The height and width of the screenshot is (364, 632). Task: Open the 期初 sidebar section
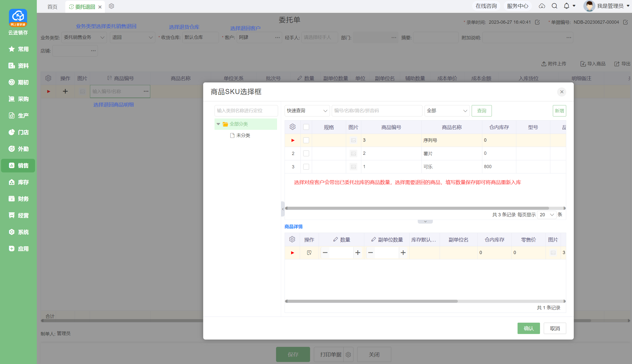[x=18, y=82]
